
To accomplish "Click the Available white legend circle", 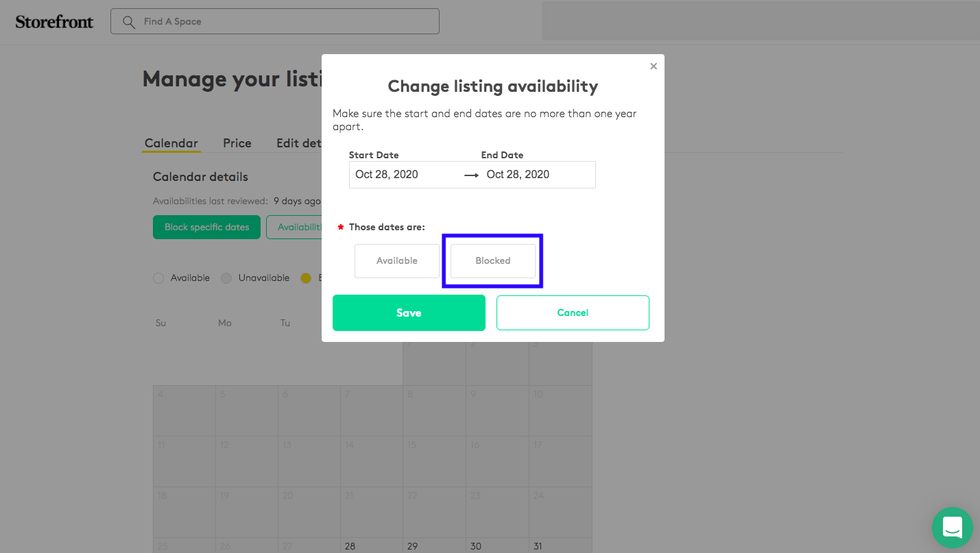I will [x=158, y=278].
